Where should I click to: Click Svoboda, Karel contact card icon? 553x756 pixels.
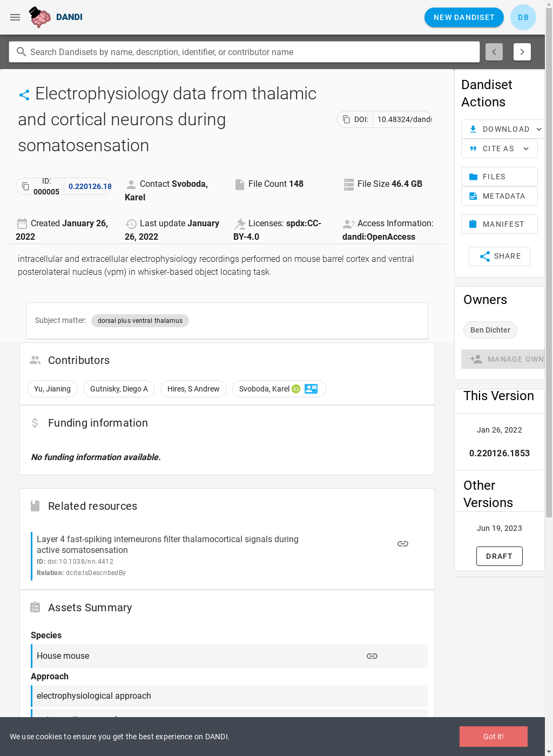pos(311,389)
